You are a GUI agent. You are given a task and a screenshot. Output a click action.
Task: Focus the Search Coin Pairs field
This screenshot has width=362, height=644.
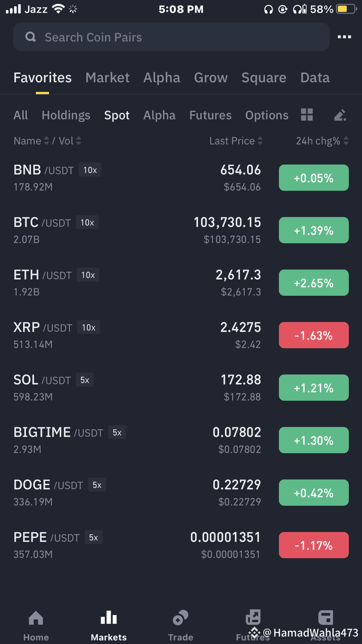tap(171, 37)
